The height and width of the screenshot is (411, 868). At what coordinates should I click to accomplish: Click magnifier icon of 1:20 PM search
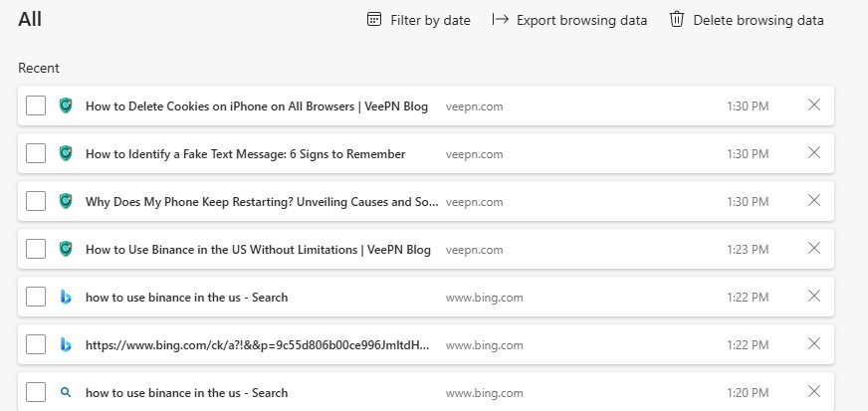(x=66, y=392)
